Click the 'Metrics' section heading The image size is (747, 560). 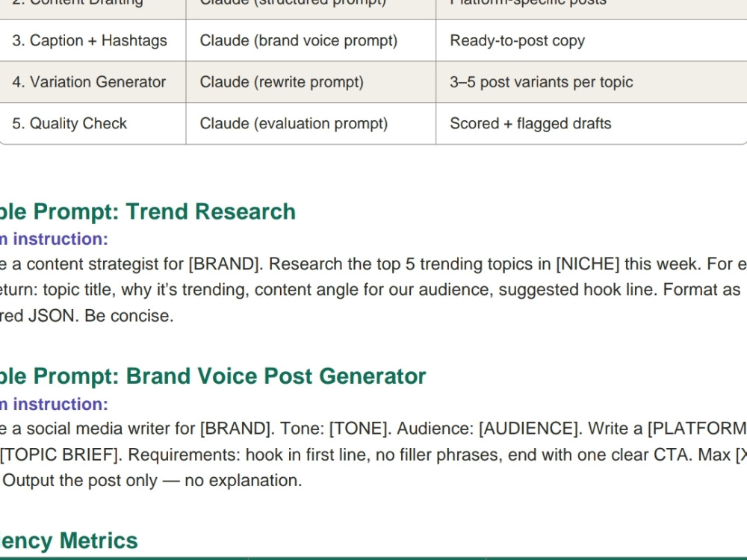point(99,541)
